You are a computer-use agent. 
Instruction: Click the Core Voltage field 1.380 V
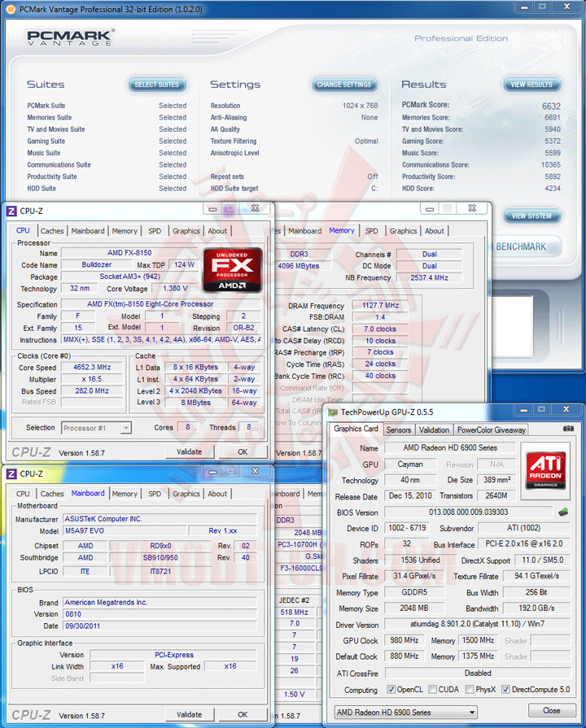[x=175, y=288]
